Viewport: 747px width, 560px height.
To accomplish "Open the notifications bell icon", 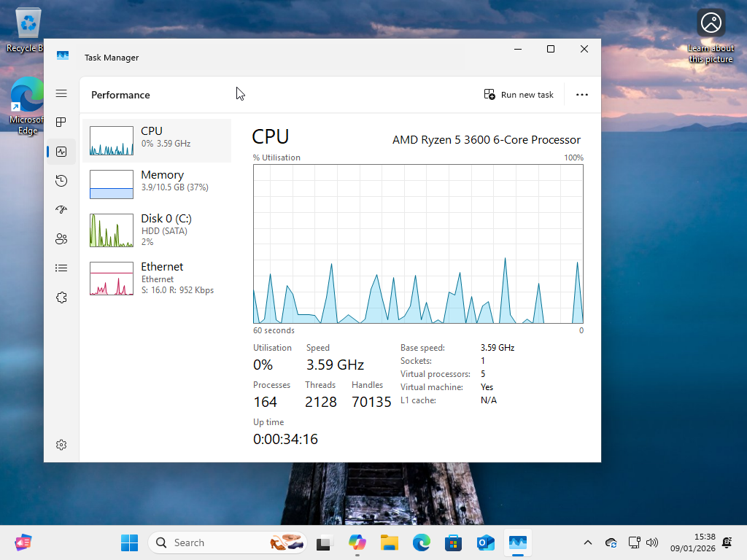I will pyautogui.click(x=727, y=542).
